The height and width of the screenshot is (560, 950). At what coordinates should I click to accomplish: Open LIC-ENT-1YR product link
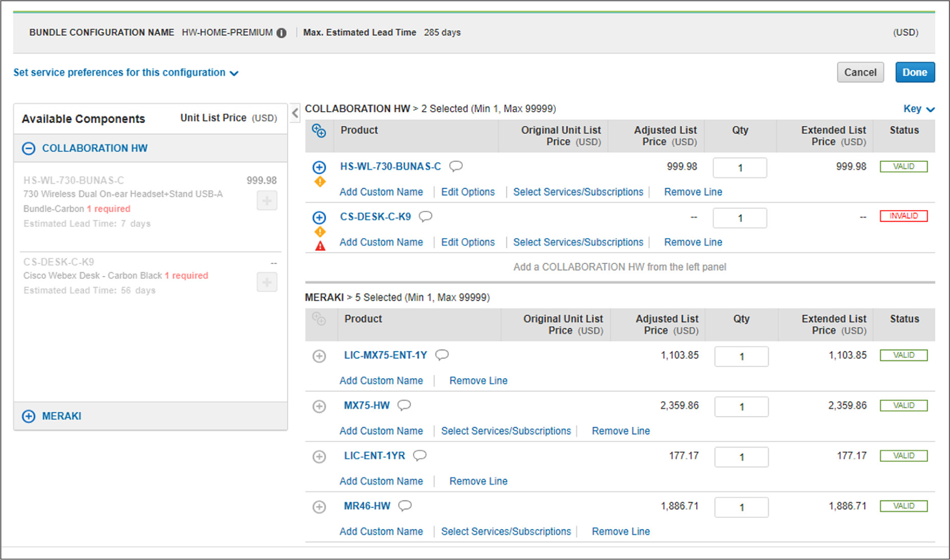375,455
